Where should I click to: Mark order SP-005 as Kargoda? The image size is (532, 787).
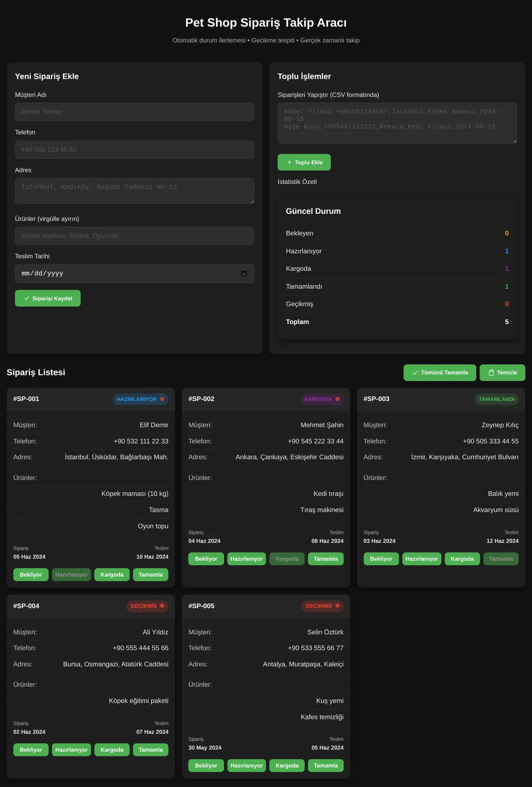287,766
